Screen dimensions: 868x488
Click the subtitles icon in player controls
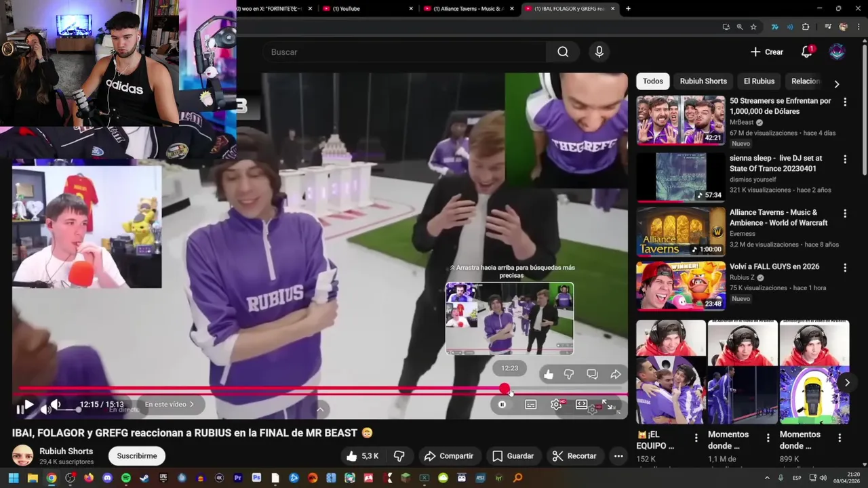(x=531, y=405)
